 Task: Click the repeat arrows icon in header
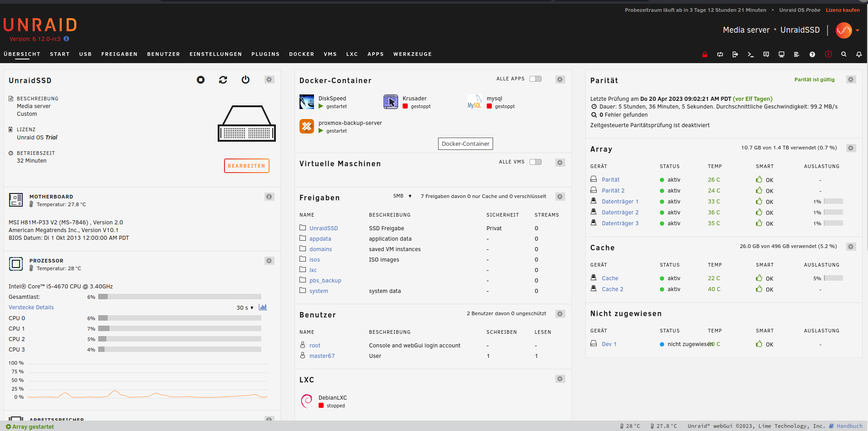tap(720, 54)
